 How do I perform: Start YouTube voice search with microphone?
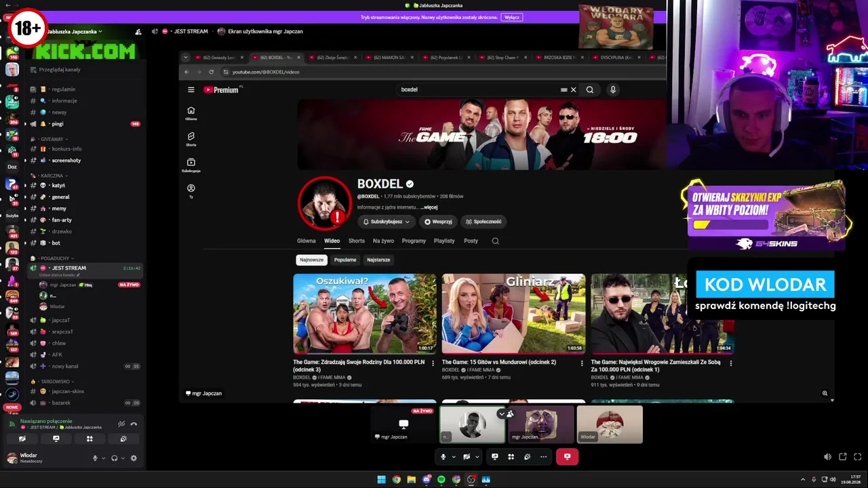point(613,89)
